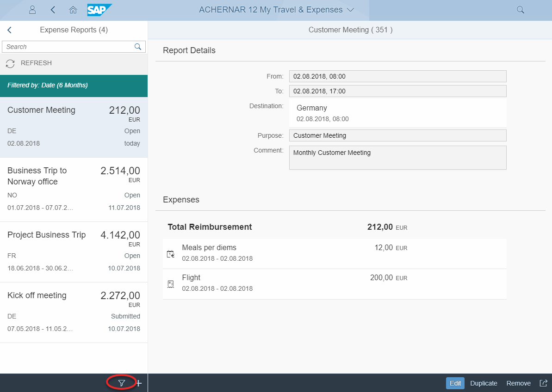Screen dimensions: 552x392
Task: Open Business Trip to Norway office report
Action: pyautogui.click(x=74, y=190)
